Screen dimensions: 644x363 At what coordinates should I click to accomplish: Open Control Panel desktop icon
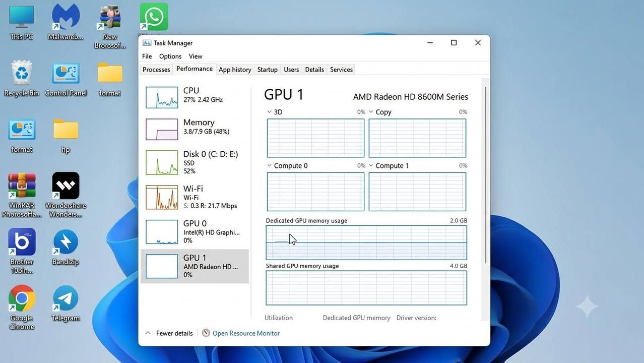pos(66,79)
